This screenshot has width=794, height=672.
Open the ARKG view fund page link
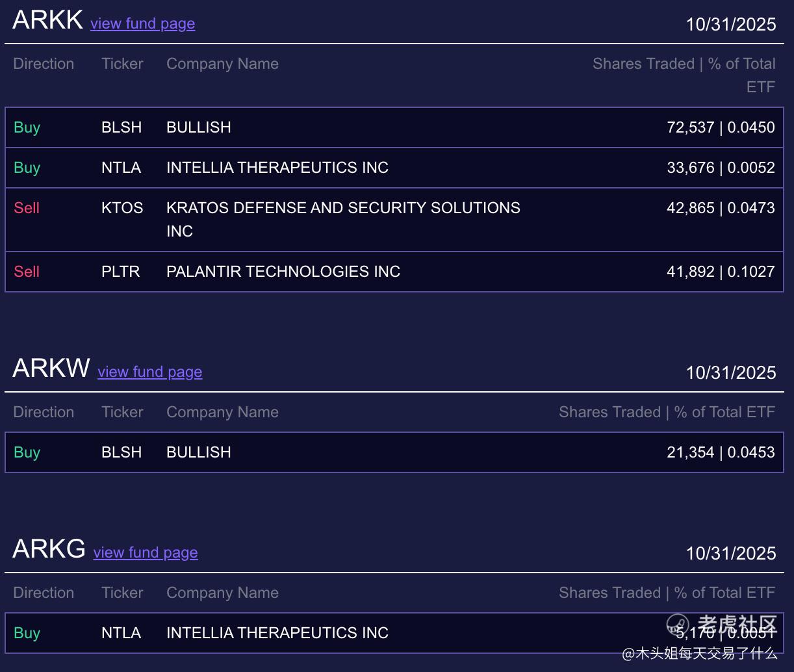(146, 552)
